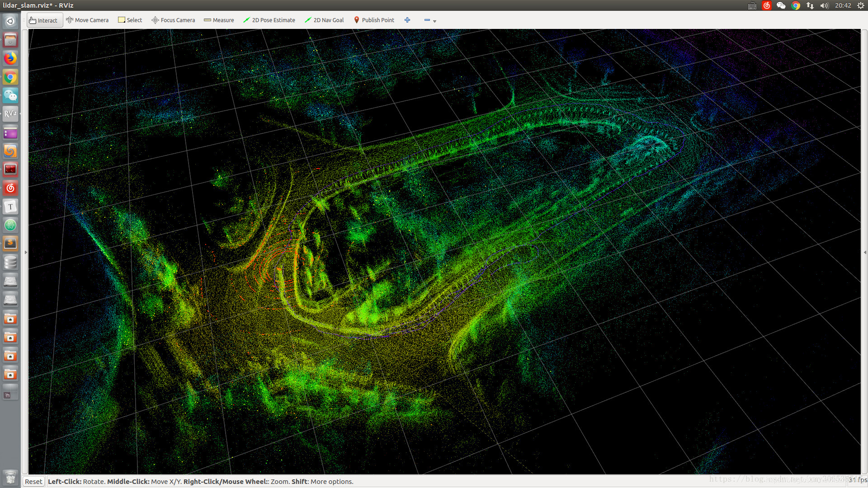868x488 pixels.
Task: Expand the collapsed right Views panel handle
Action: click(864, 252)
